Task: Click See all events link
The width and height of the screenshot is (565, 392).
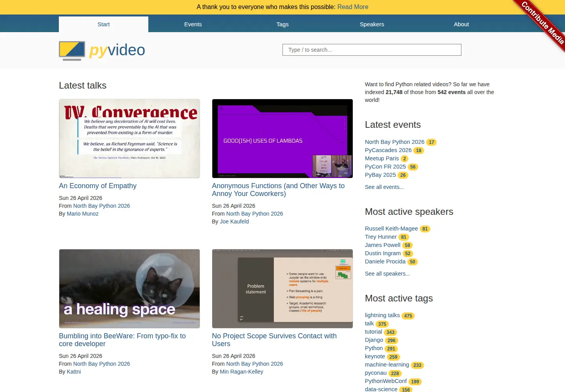Action: tap(384, 187)
